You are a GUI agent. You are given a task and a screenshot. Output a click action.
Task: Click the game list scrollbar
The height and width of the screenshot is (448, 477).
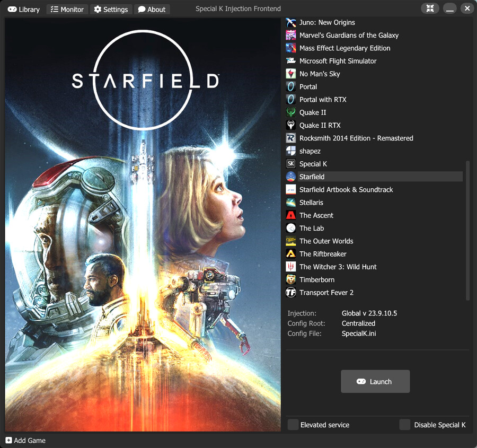pos(467,231)
